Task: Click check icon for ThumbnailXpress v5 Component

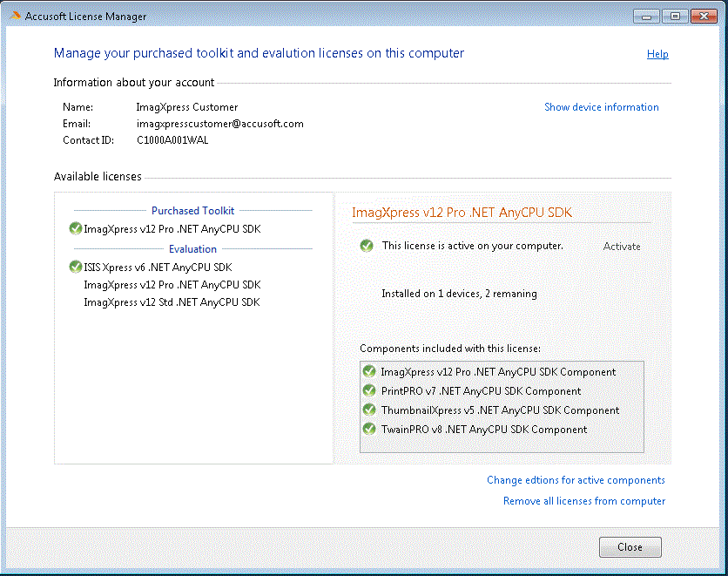Action: [369, 410]
